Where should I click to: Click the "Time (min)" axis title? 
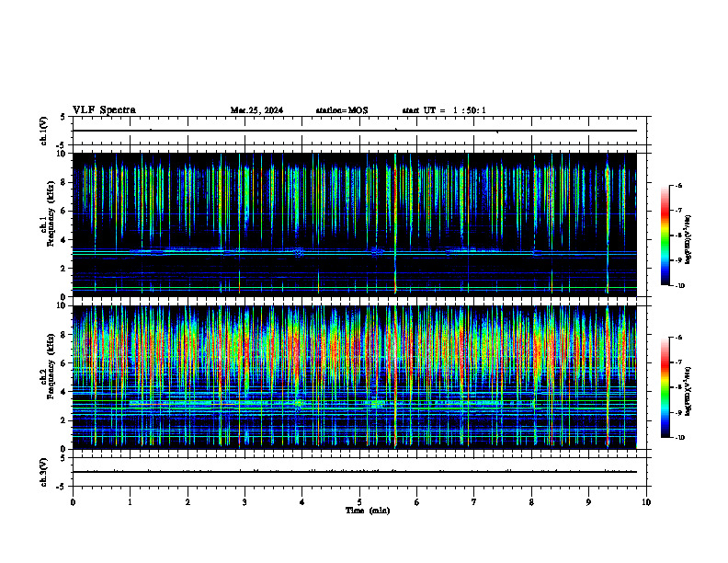click(368, 511)
